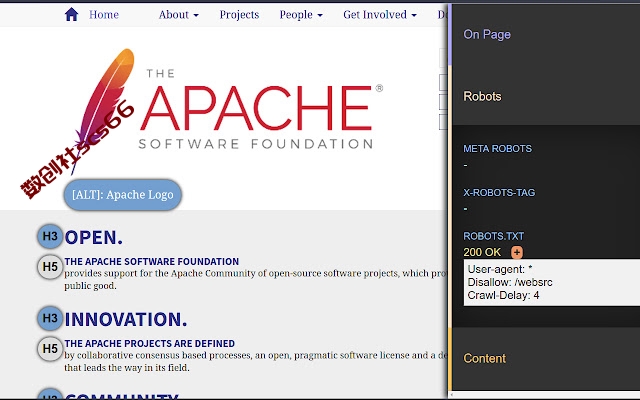Expand the Get Involved dropdown menu
The width and height of the screenshot is (640, 400).
point(380,15)
